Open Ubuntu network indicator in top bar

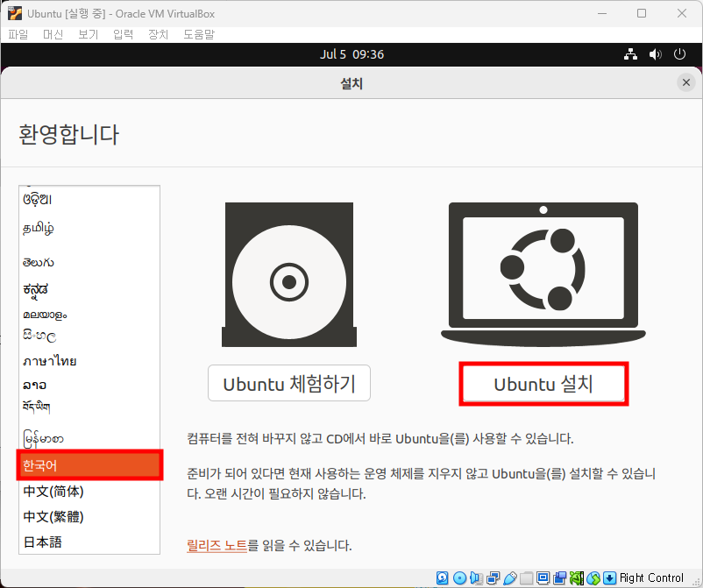[x=631, y=54]
